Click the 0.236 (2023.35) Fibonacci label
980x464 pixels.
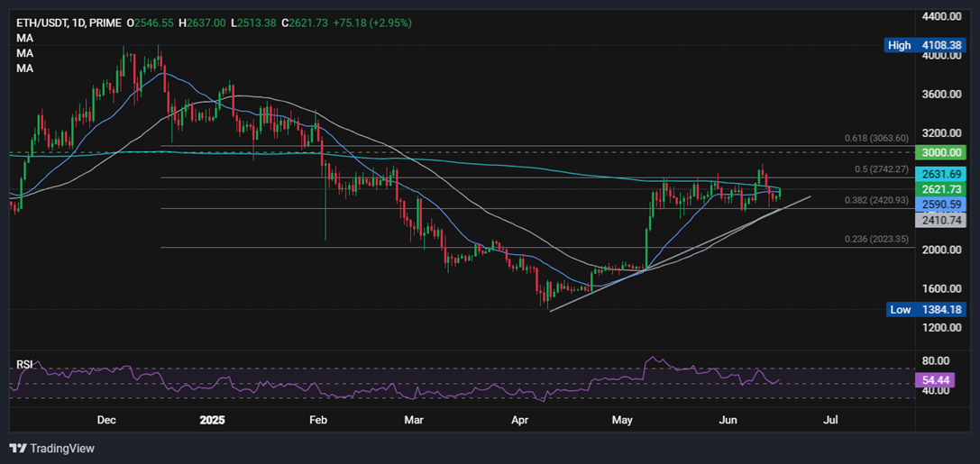click(876, 239)
